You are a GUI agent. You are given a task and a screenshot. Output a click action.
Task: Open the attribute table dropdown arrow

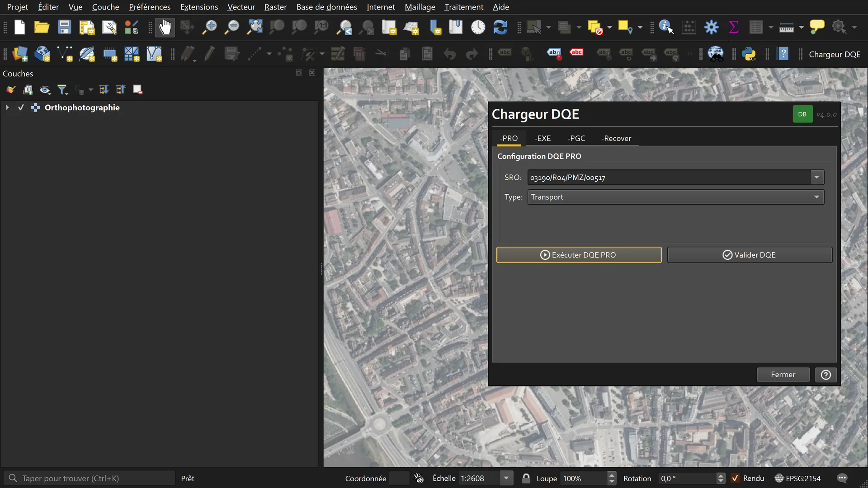coord(770,27)
